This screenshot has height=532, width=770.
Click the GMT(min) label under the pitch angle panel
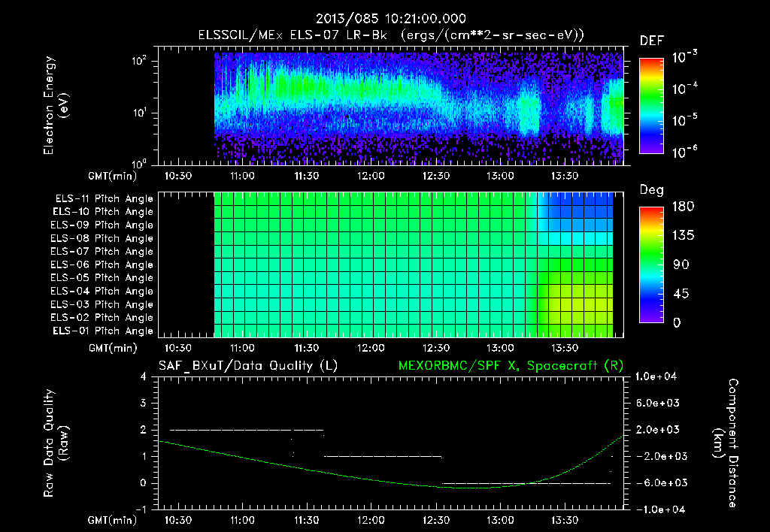coord(112,348)
